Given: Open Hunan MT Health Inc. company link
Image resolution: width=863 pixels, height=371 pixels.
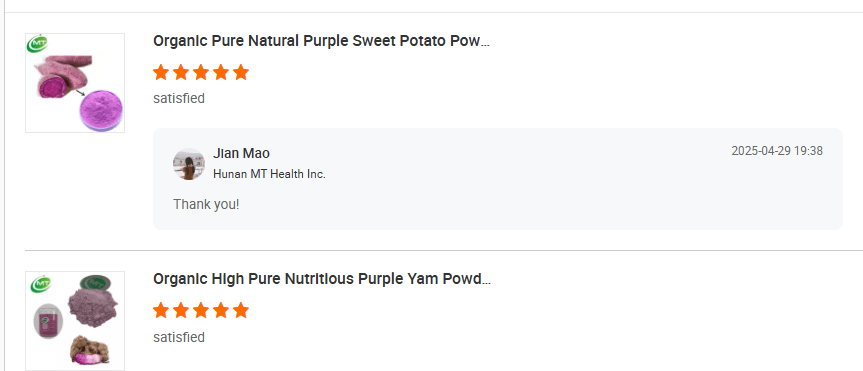Looking at the screenshot, I should point(269,174).
